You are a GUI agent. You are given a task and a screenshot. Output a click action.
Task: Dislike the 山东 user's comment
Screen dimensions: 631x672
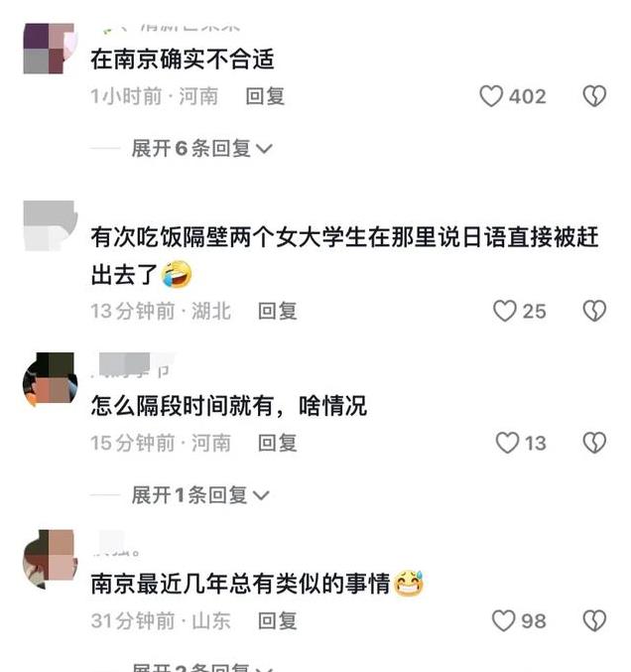(594, 620)
